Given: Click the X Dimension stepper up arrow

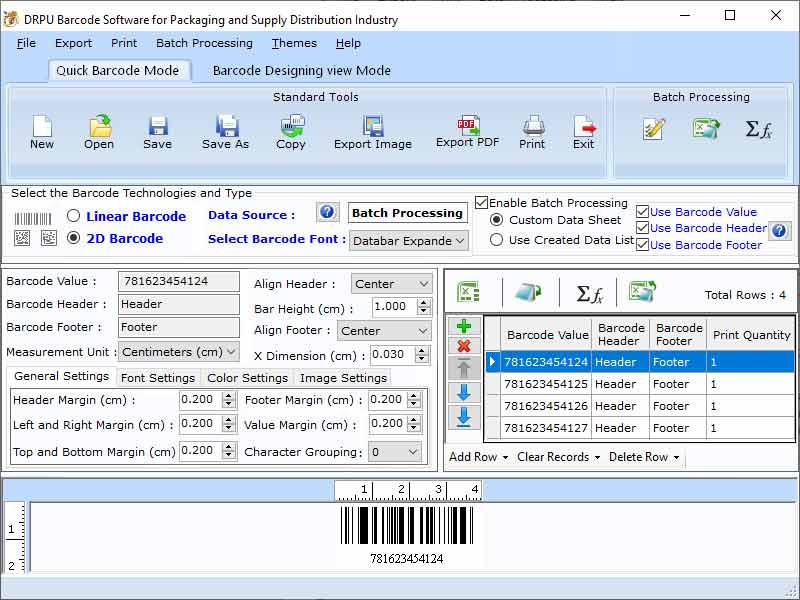Looking at the screenshot, I should tap(424, 347).
